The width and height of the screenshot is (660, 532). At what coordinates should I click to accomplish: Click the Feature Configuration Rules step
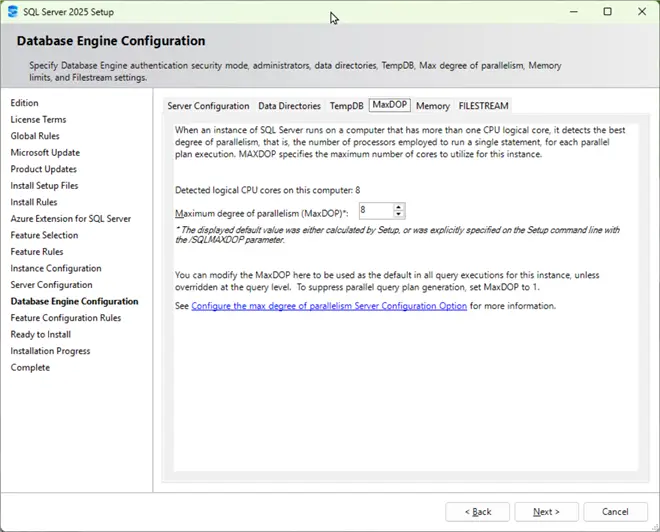click(66, 318)
